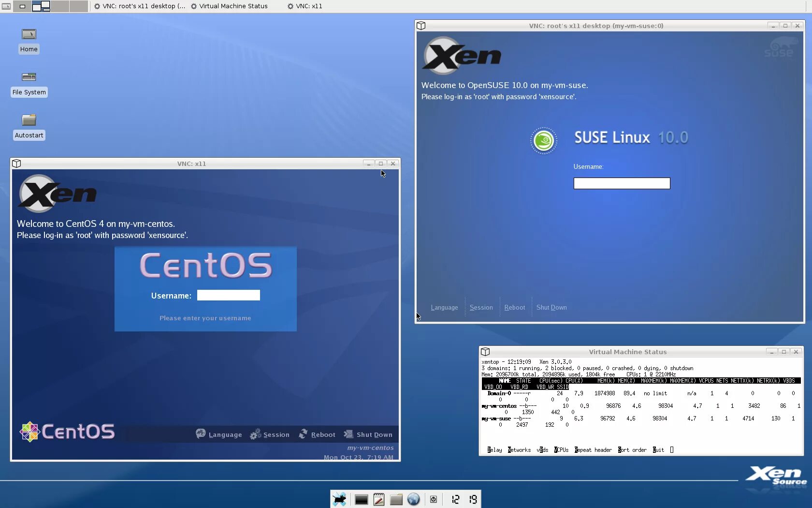Click the Repeat header option in xentop
The width and height of the screenshot is (812, 508).
(x=593, y=450)
